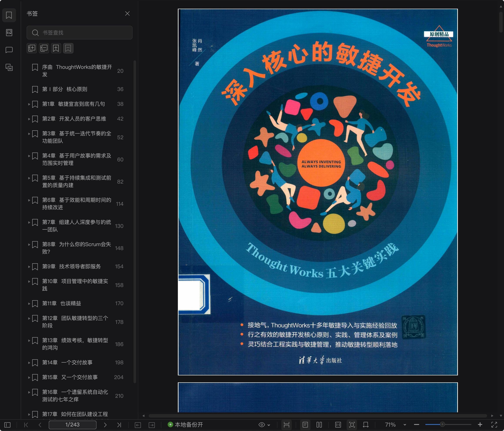The image size is (504, 431).
Task: Toggle the continuous scrolling mode
Action: [x=287, y=425]
